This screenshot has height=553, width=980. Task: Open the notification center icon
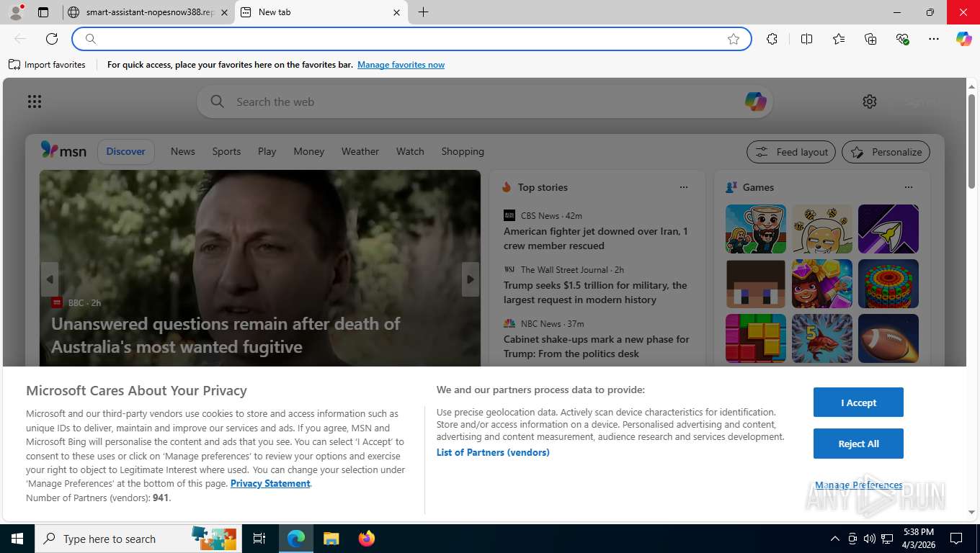956,539
